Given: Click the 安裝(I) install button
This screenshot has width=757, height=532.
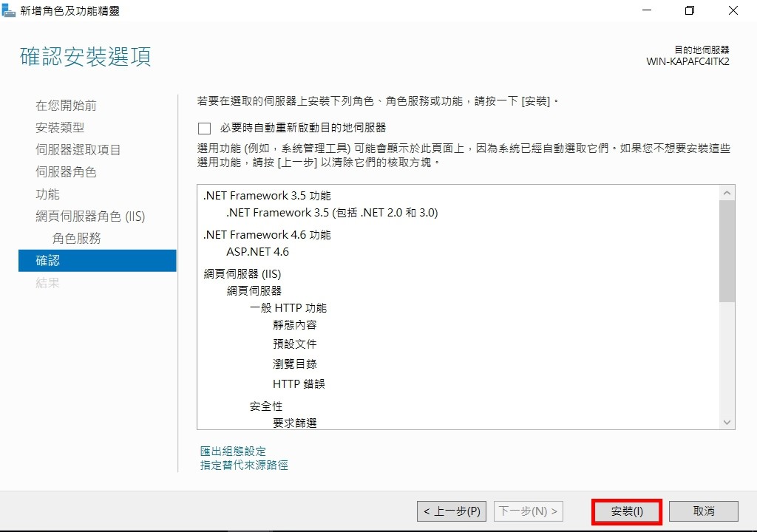Looking at the screenshot, I should (627, 511).
